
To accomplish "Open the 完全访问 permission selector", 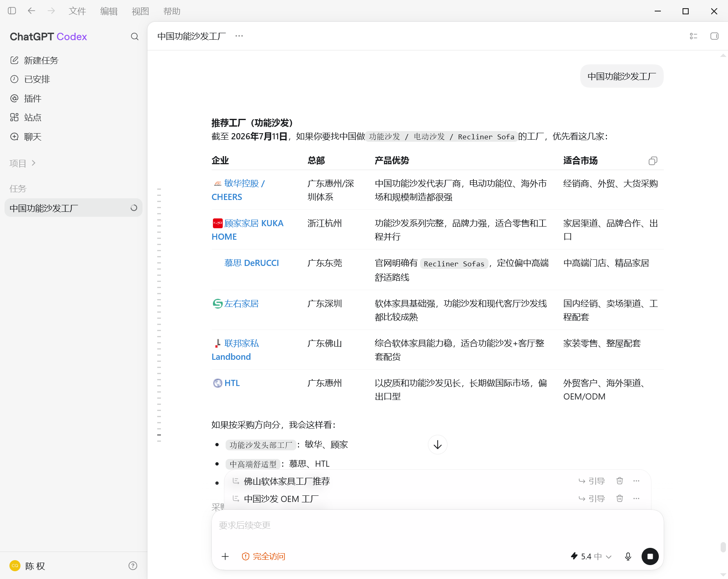I will (x=263, y=556).
